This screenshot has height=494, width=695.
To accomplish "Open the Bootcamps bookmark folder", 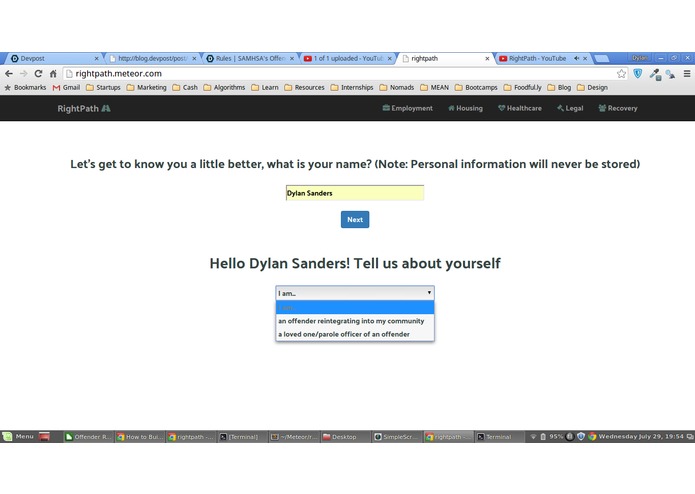I will click(x=476, y=88).
